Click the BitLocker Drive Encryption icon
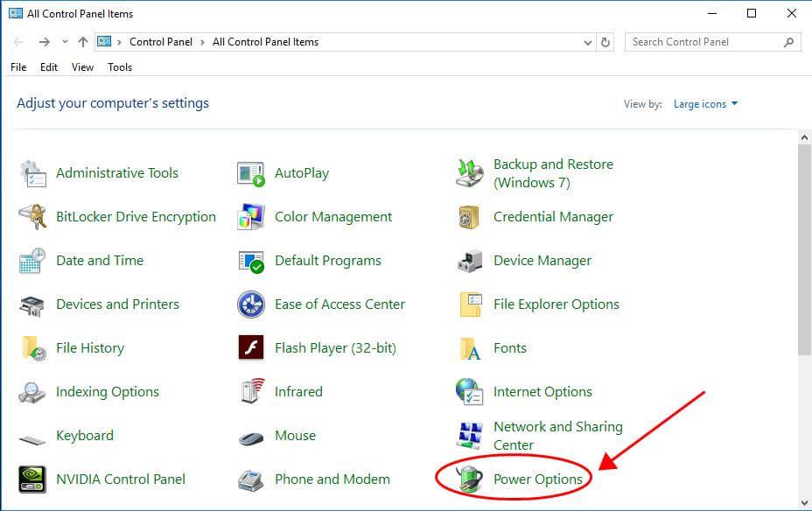Screen dimensions: 812x511 [33, 217]
